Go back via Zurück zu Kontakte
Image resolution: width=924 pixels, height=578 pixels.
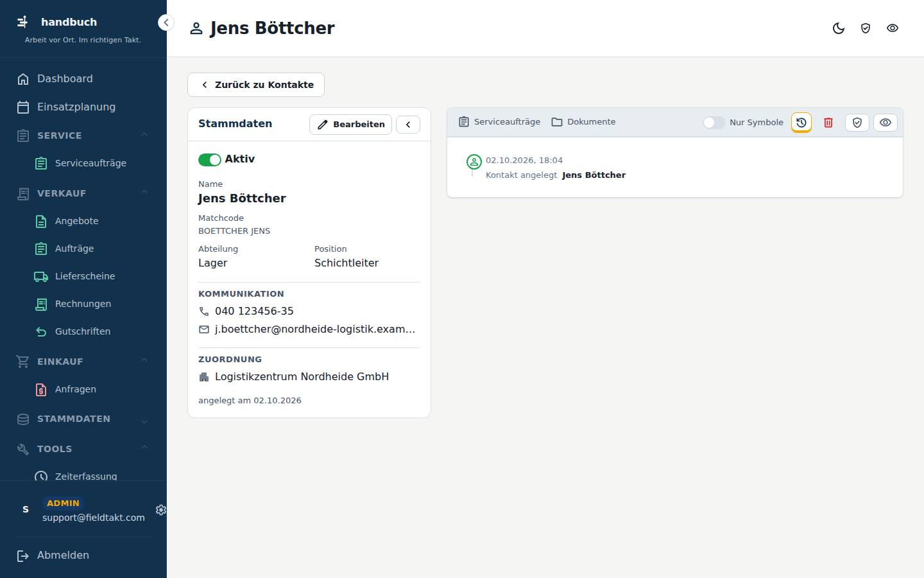[x=256, y=85]
